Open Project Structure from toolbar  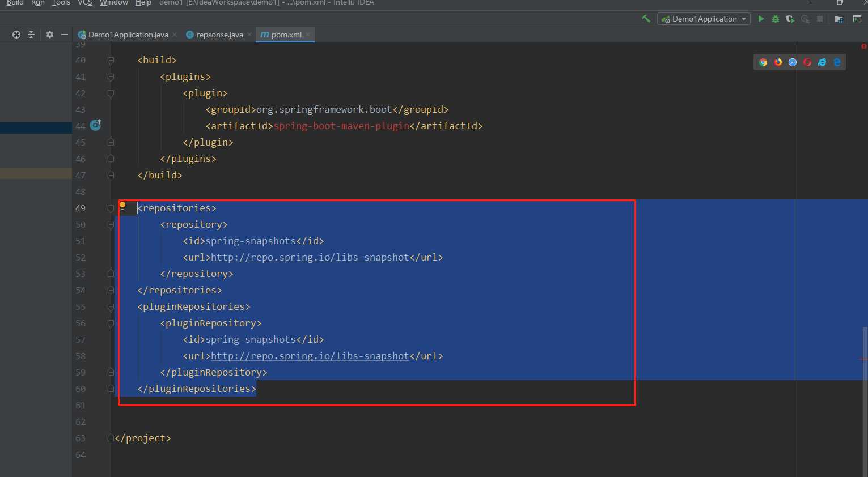pyautogui.click(x=838, y=19)
